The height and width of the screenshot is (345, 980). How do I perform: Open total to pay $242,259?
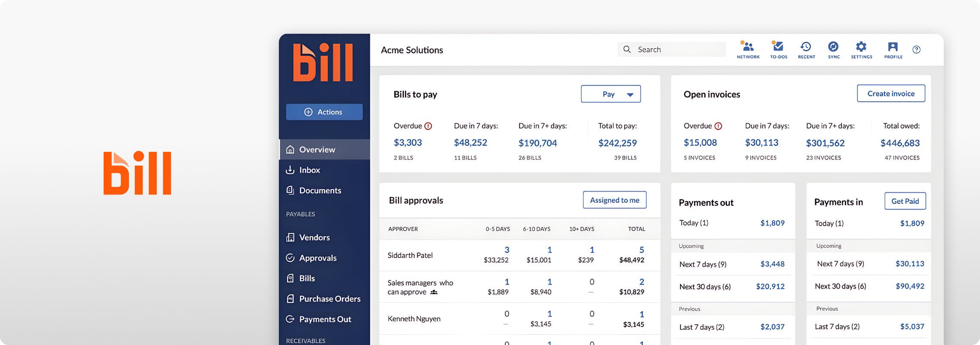617,143
